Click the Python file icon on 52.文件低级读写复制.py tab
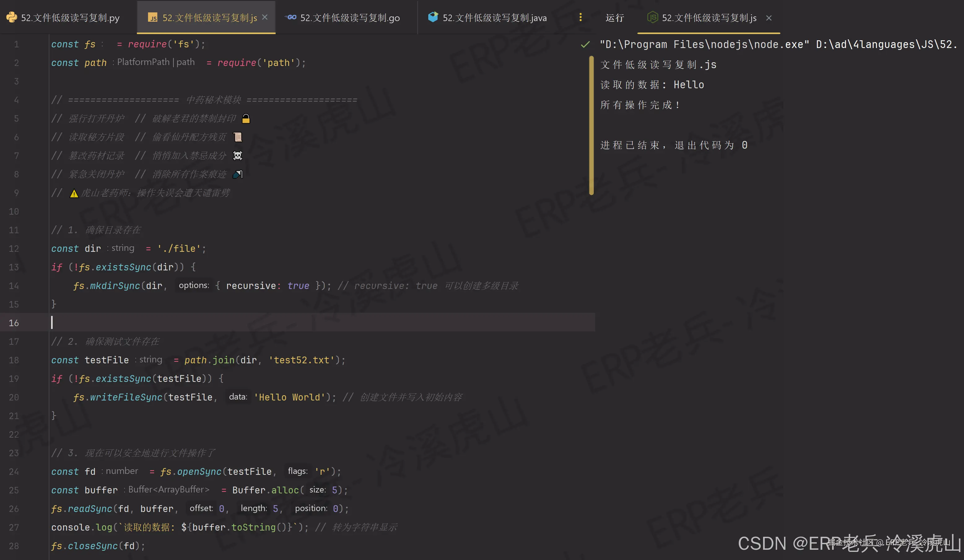Screen dimensions: 964x560 click(x=11, y=18)
